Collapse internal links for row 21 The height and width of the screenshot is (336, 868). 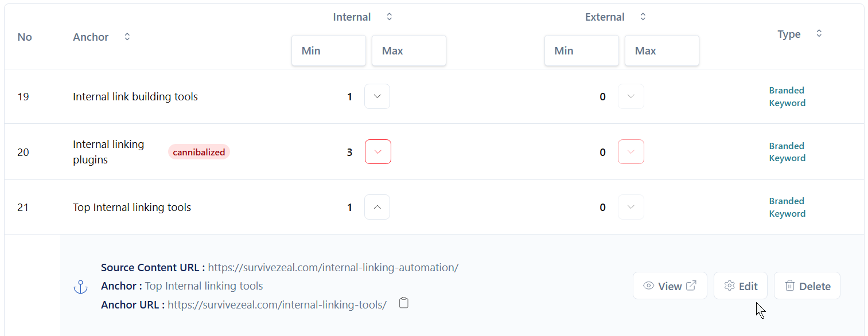point(377,207)
